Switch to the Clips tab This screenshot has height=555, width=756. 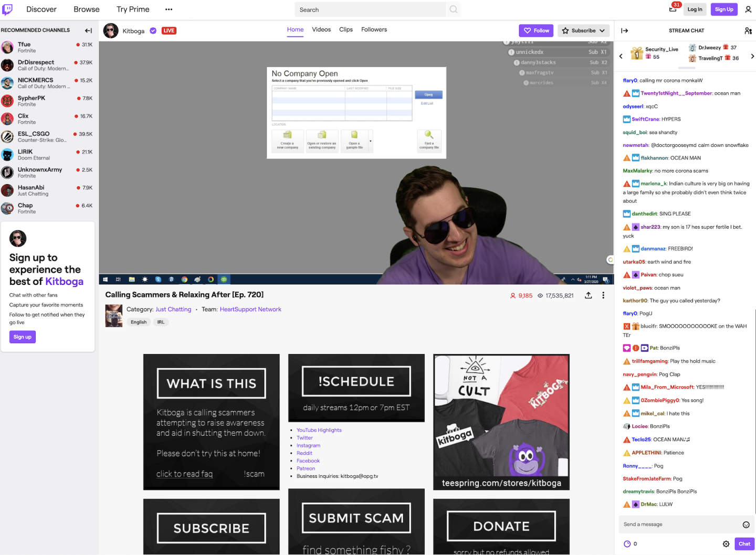(346, 29)
